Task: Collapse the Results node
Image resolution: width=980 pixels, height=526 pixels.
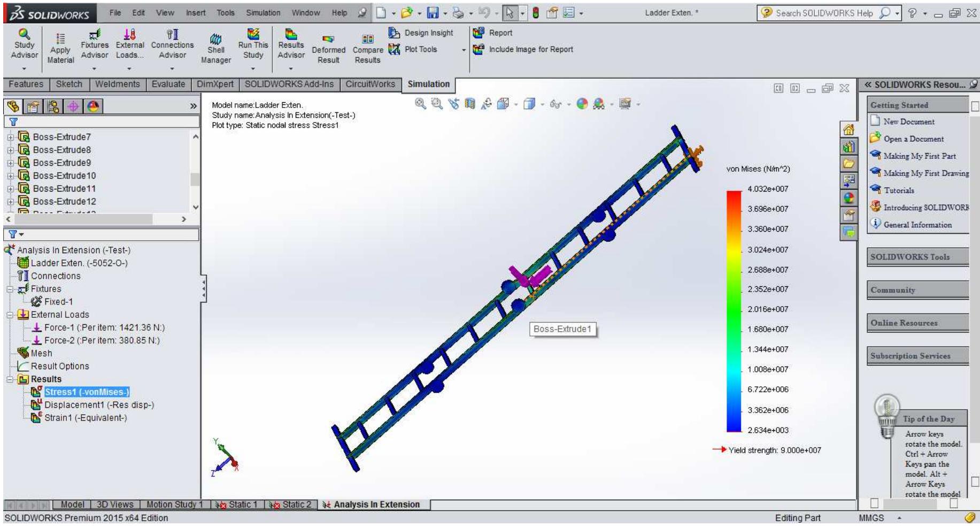Action: click(x=10, y=379)
